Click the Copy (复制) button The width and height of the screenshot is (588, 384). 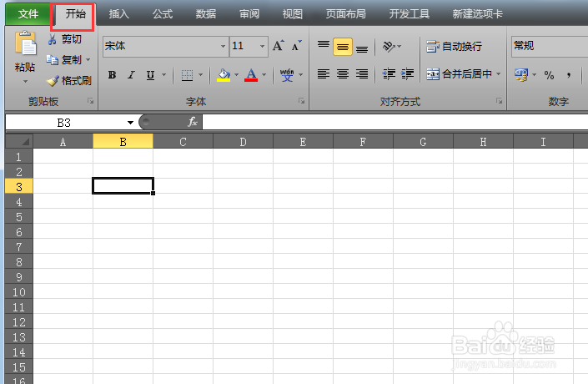[63, 59]
